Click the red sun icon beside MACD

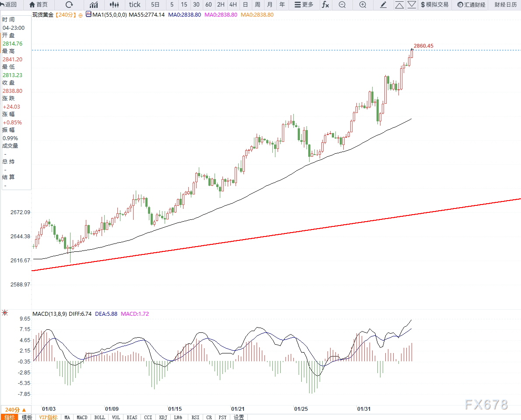(5, 313)
